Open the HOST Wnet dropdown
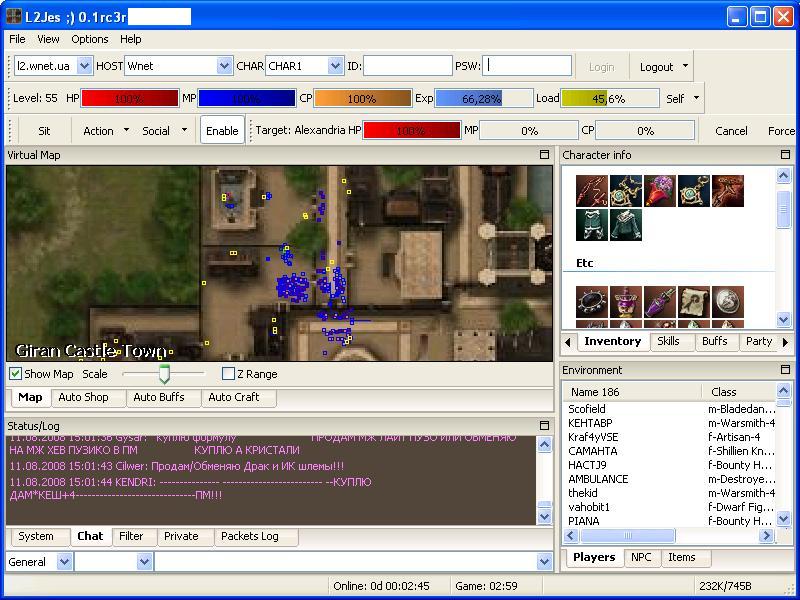The height and width of the screenshot is (600, 800). tap(224, 66)
